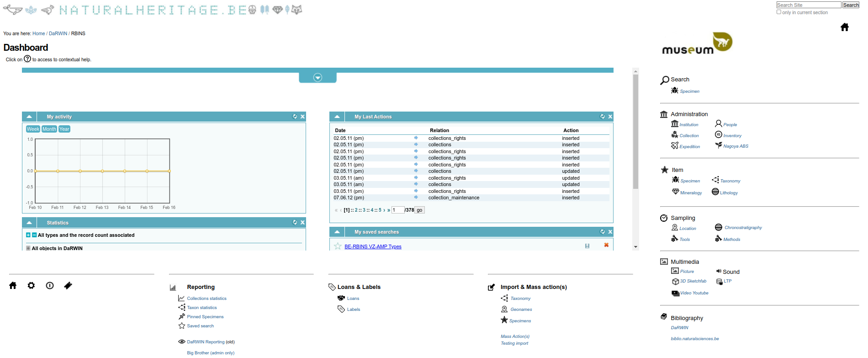Delete the BE-RBINS VZ-AMP Types saved search
This screenshot has width=868, height=358.
[606, 246]
